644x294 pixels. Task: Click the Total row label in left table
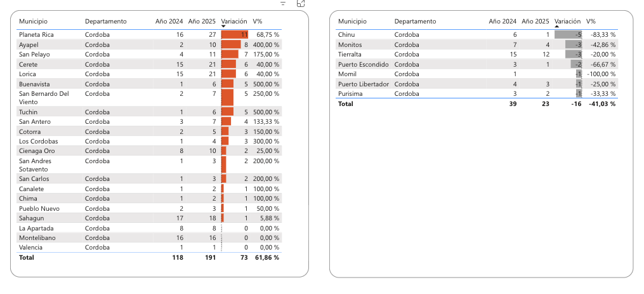(27, 258)
